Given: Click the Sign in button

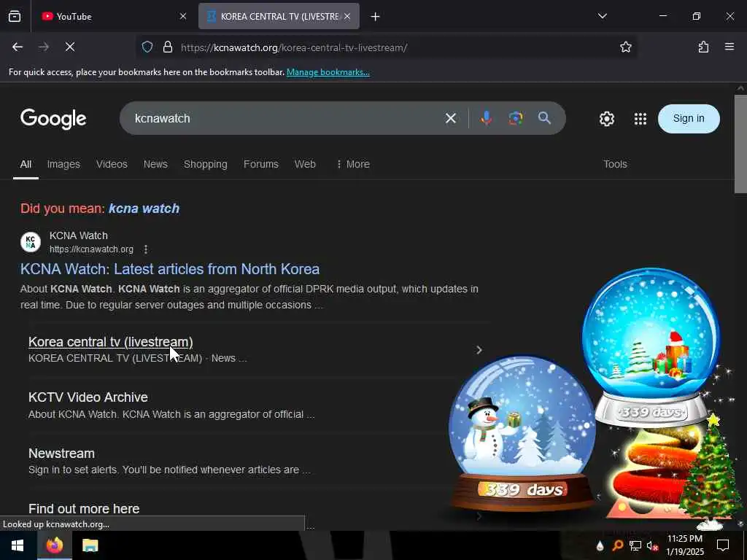Looking at the screenshot, I should tap(689, 119).
